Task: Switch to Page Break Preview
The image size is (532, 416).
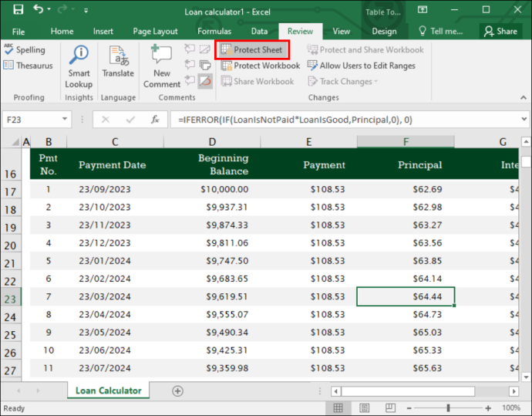Action: click(x=390, y=408)
